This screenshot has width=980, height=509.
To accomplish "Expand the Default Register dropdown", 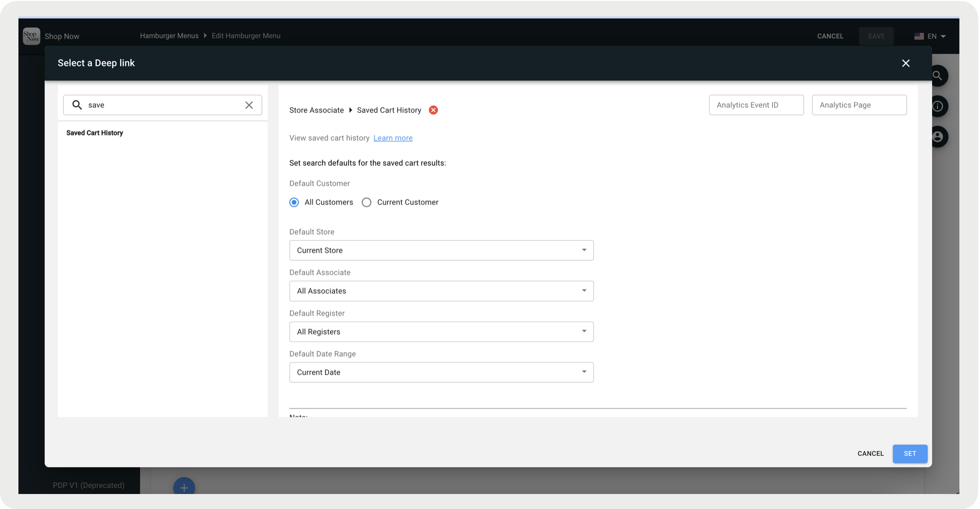I will (441, 332).
